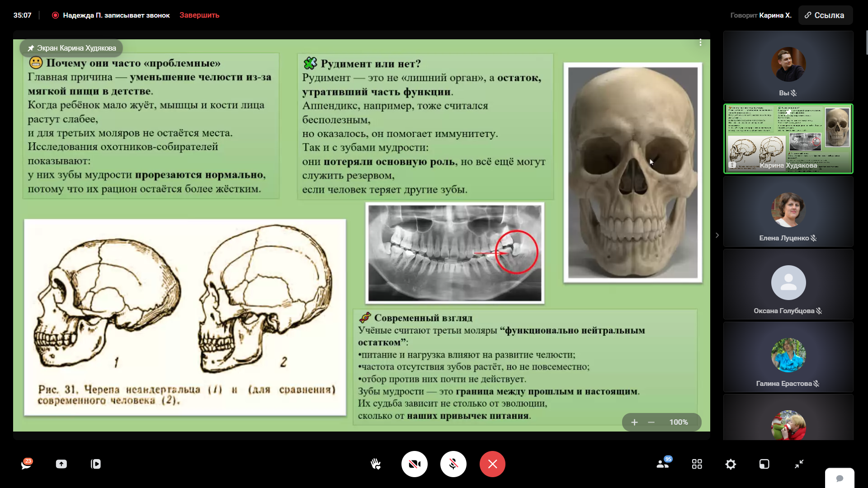Image resolution: width=868 pixels, height=488 pixels.
Task: Zoom out on shared screen with minus
Action: [x=651, y=422]
